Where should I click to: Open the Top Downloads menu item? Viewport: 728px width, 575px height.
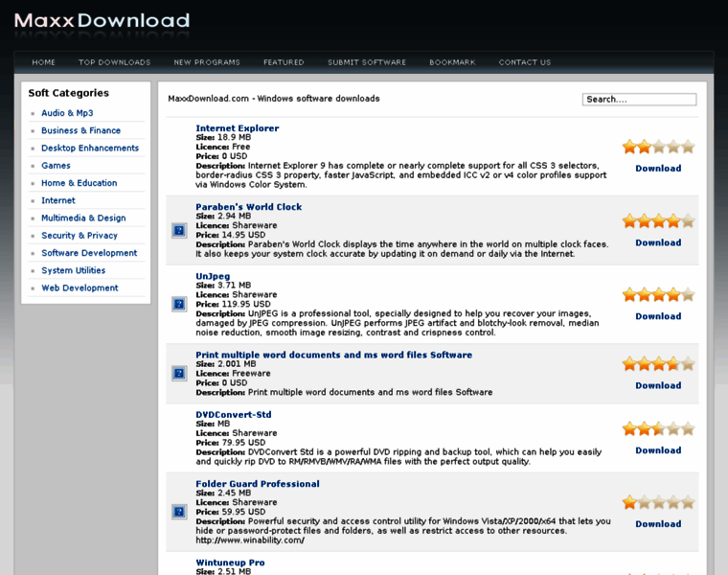114,62
